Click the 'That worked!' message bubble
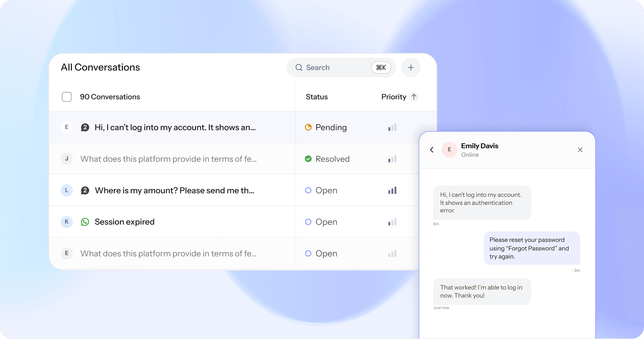The height and width of the screenshot is (339, 644). [x=482, y=291]
